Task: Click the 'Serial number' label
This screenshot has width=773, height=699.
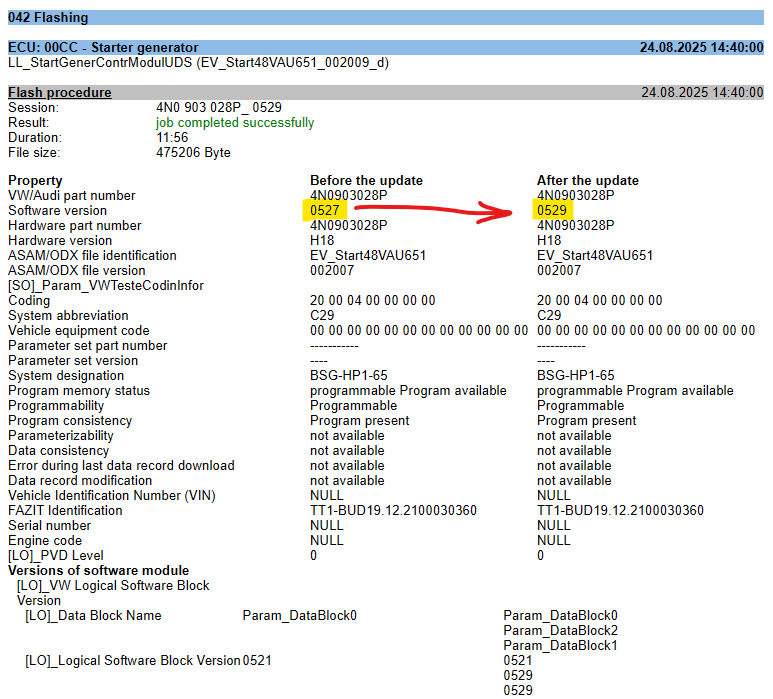Action: 49,525
